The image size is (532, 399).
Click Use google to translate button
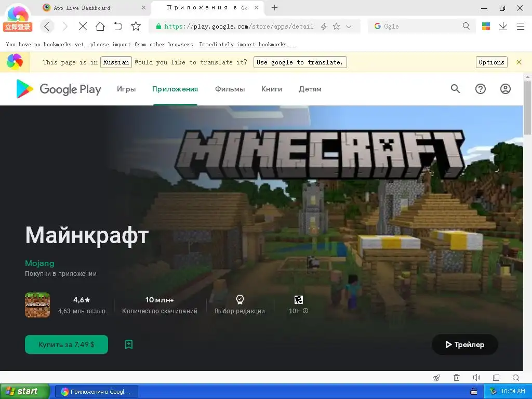click(300, 62)
